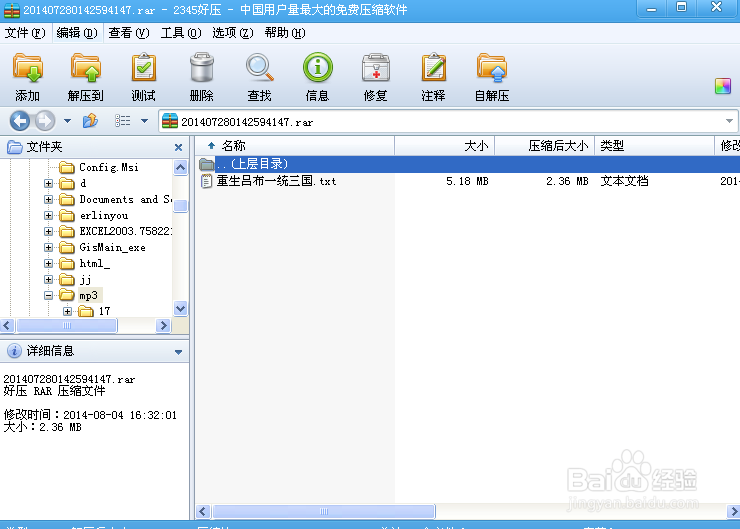Sort by 压缩后大小 column header
The image size is (740, 529).
(x=545, y=146)
